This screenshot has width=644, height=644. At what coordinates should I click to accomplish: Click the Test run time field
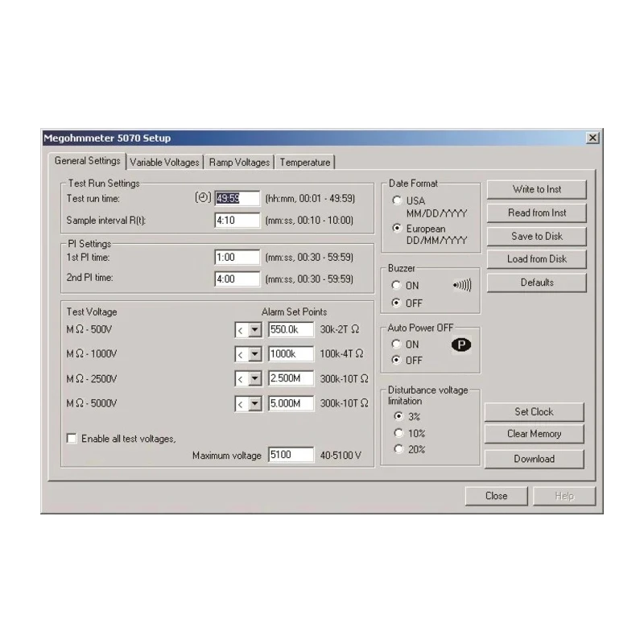click(x=237, y=198)
